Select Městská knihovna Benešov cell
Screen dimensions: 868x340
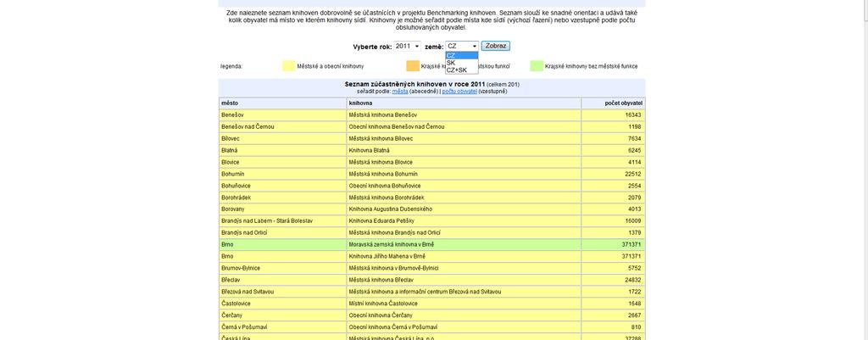coord(464,114)
